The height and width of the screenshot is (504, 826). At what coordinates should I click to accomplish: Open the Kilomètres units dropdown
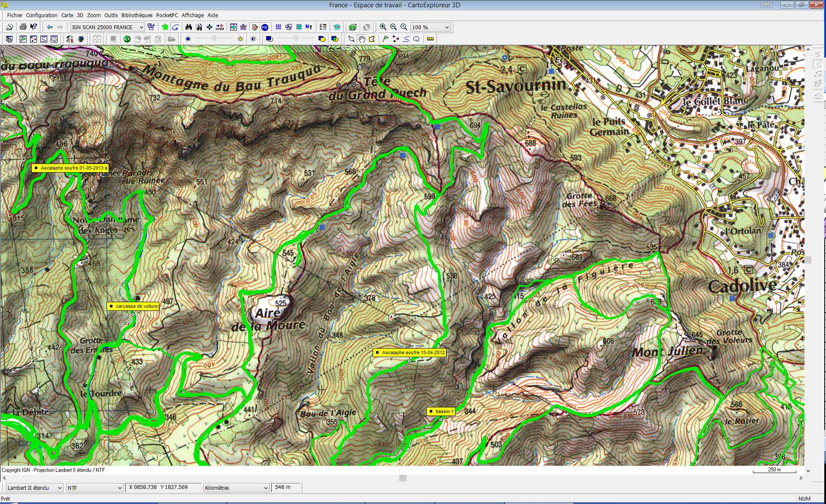pyautogui.click(x=236, y=488)
